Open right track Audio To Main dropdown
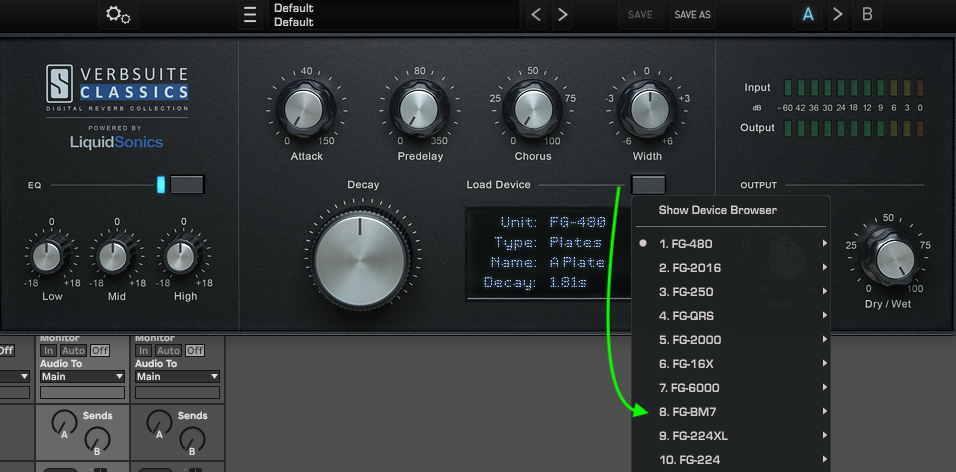Screen dimensions: 956x472 point(177,376)
